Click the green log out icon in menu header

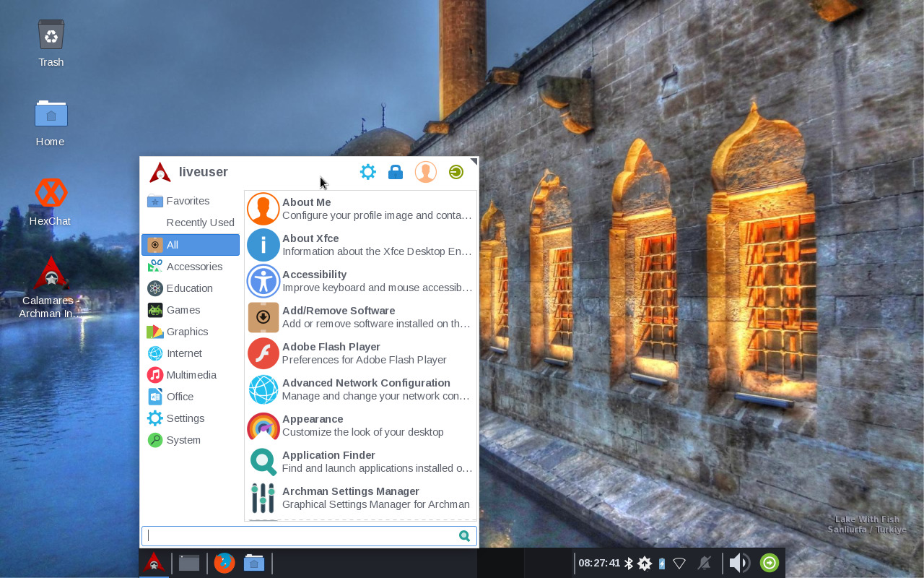pyautogui.click(x=456, y=172)
